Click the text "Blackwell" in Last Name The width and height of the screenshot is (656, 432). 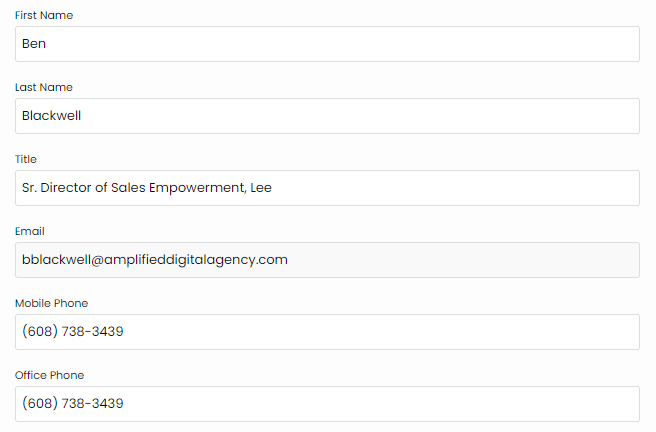[x=51, y=116]
